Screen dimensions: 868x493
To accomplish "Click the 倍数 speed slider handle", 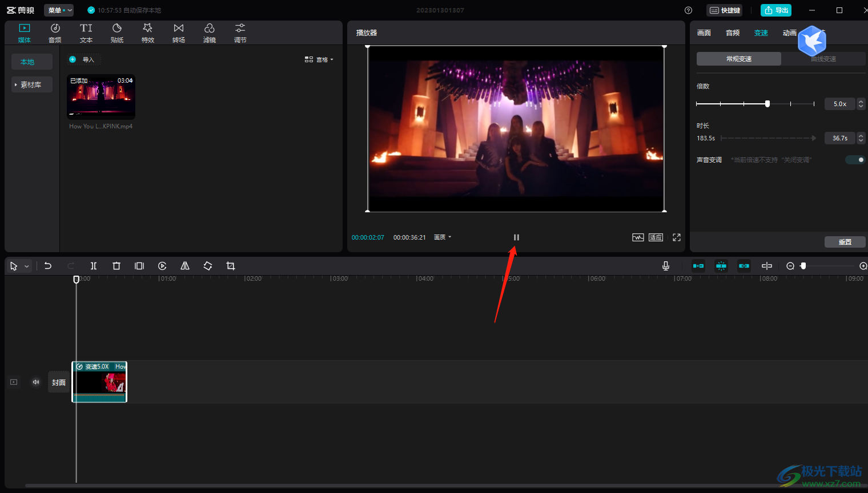I will pos(767,104).
